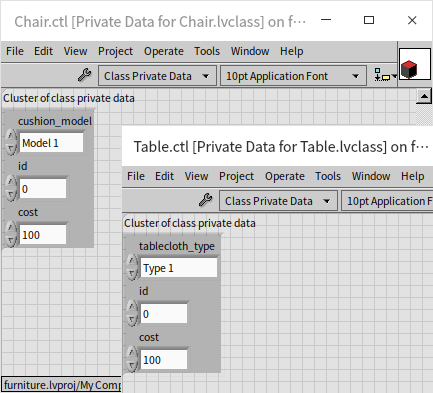The height and width of the screenshot is (393, 433).
Task: Click the Type 1 tablecloth_type field
Action: tap(179, 268)
